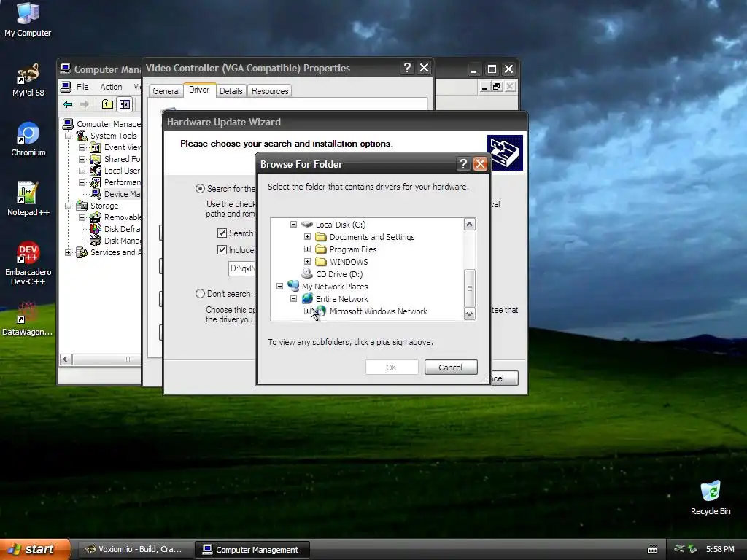Image resolution: width=747 pixels, height=560 pixels.
Task: Open DataWagon desktop shortcut
Action: (x=27, y=319)
